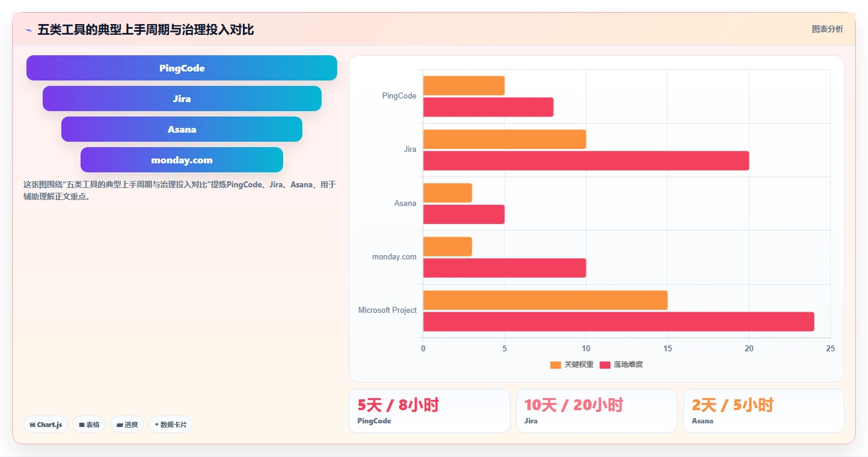
Task: Click the monday.com axis label in chart
Action: (x=394, y=257)
